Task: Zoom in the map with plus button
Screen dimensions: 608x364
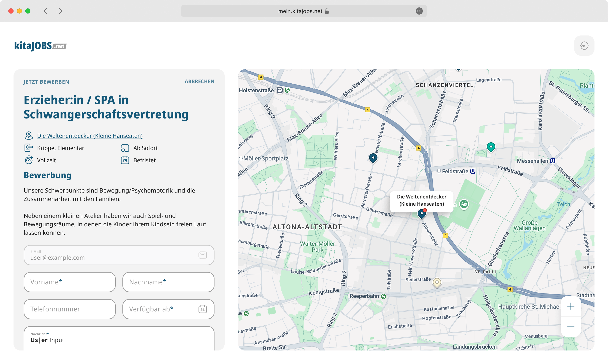Action: [570, 306]
